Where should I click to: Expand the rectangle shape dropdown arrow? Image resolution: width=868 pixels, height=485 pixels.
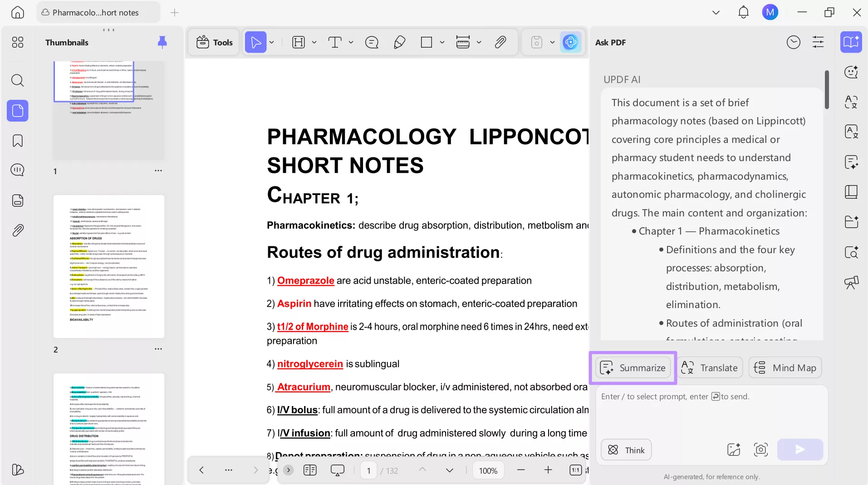coord(442,42)
